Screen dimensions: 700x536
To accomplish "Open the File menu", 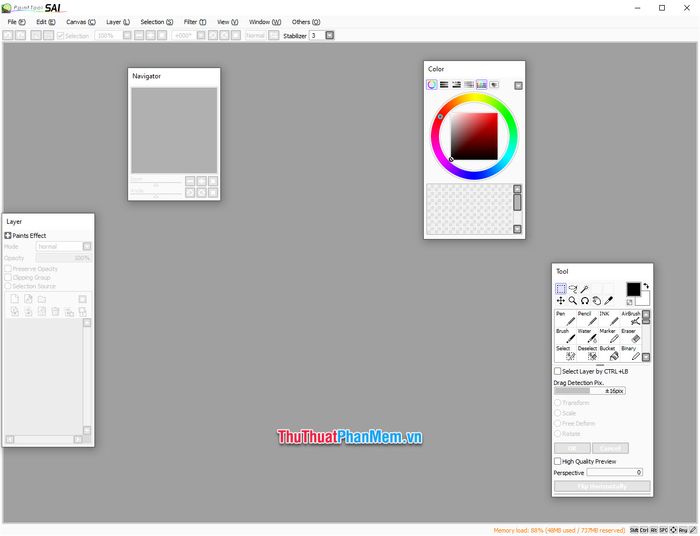I will 17,22.
